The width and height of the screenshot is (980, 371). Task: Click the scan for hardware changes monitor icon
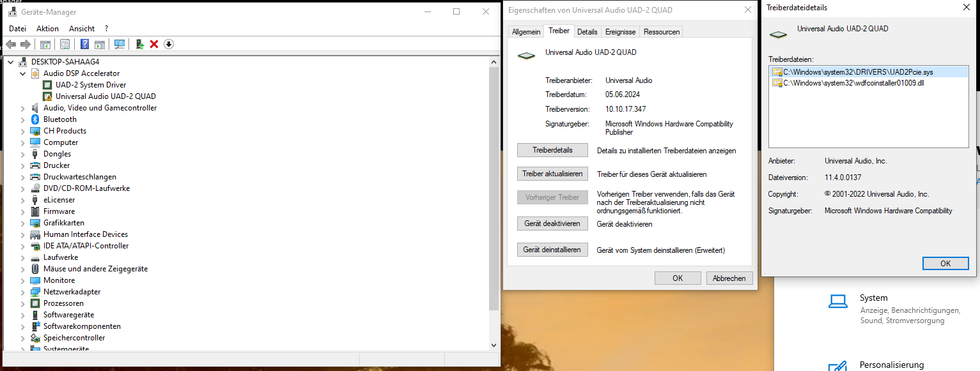click(120, 44)
